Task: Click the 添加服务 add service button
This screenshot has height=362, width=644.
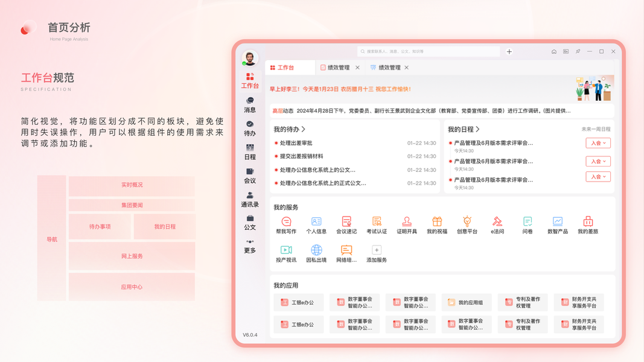Action: (377, 254)
